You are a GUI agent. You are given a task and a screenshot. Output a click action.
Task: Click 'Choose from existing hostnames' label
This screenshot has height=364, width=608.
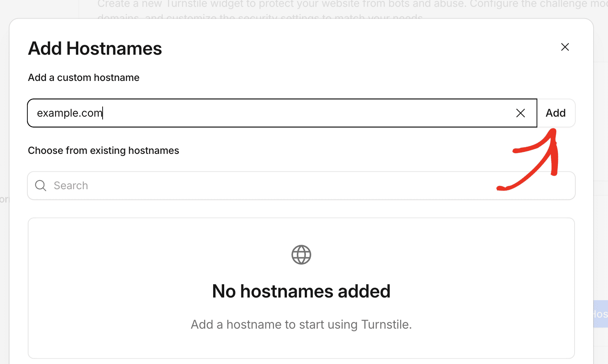103,150
